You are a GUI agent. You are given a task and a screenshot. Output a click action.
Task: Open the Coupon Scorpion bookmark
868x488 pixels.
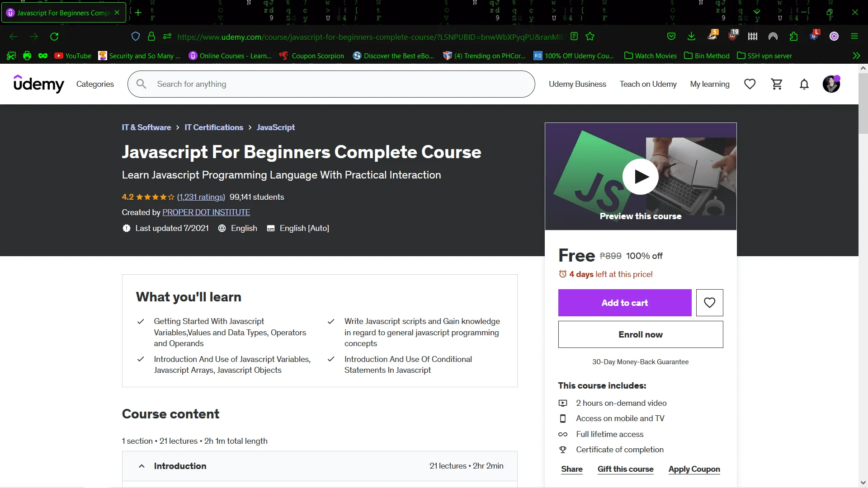[x=312, y=56]
